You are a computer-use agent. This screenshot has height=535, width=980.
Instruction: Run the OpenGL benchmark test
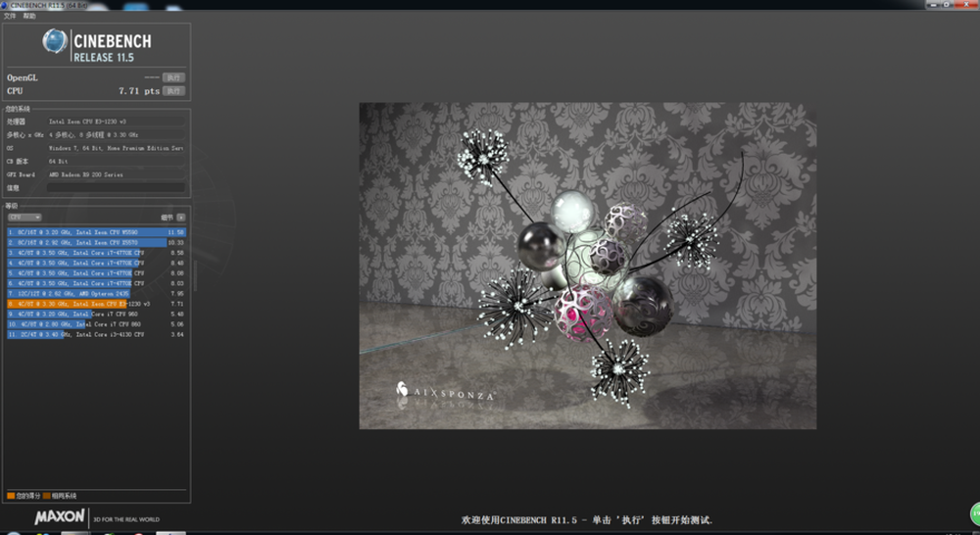pyautogui.click(x=173, y=77)
